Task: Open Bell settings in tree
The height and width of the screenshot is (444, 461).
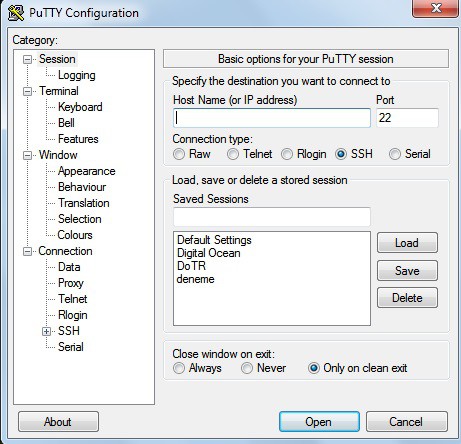Action: coord(66,123)
